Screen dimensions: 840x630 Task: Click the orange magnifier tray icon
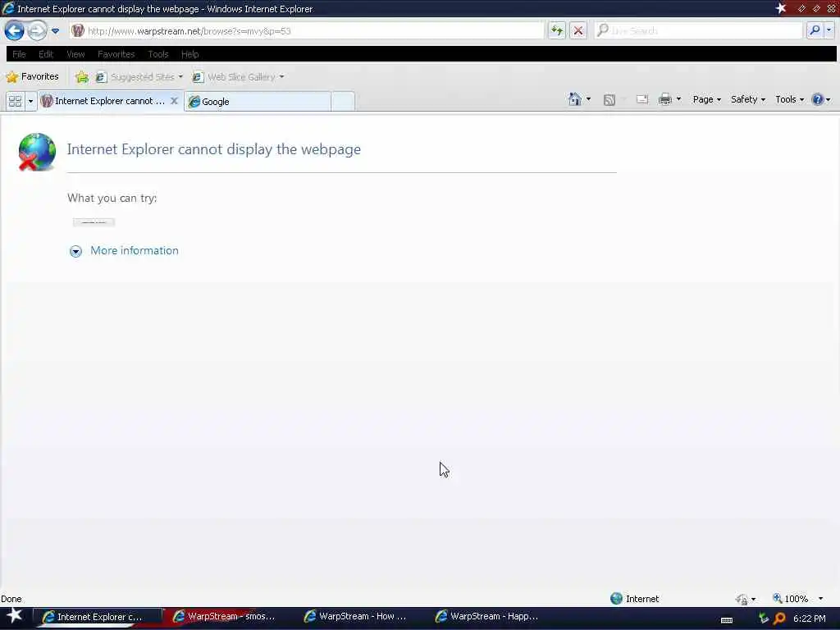click(x=779, y=619)
